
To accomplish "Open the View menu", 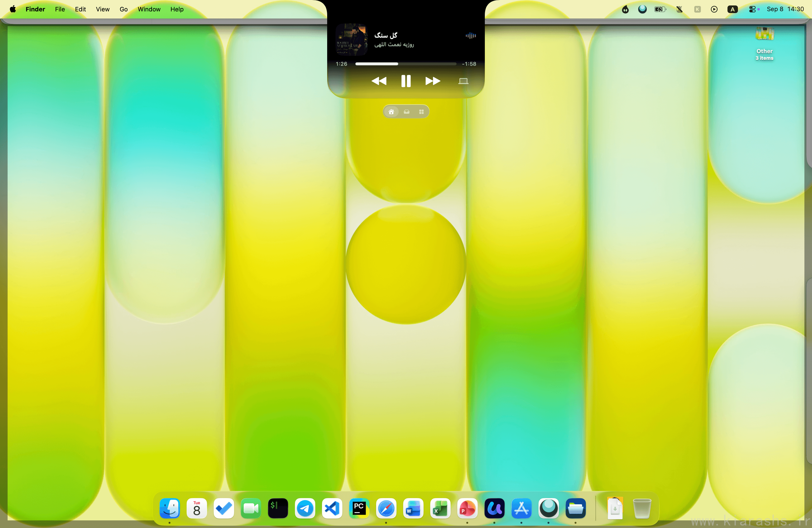I will coord(102,9).
